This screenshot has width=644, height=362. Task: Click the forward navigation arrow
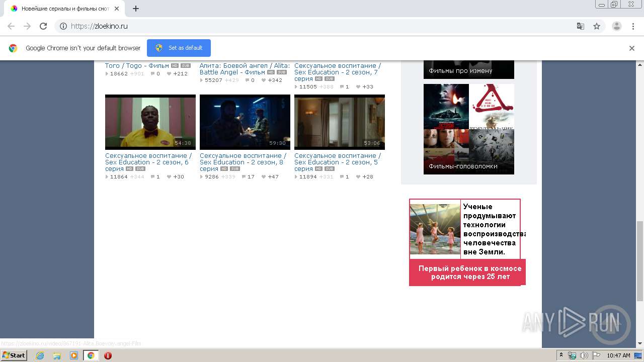click(x=27, y=26)
